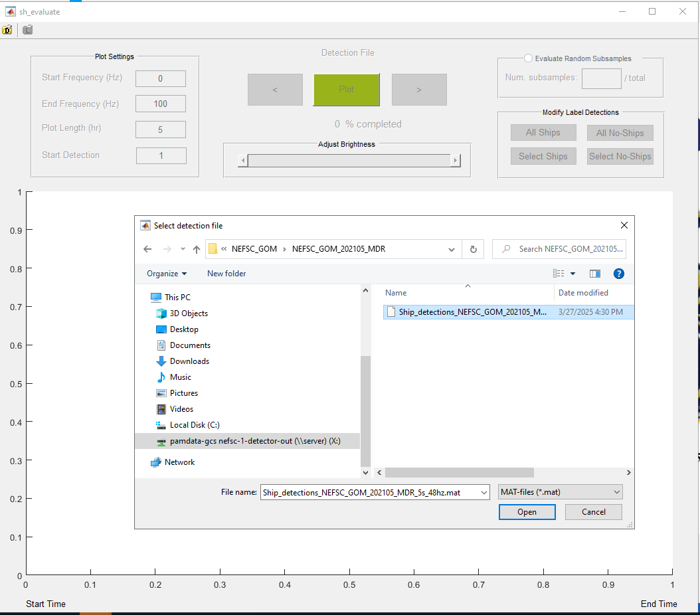Open the Organize menu
The height and width of the screenshot is (615, 700).
pos(167,274)
